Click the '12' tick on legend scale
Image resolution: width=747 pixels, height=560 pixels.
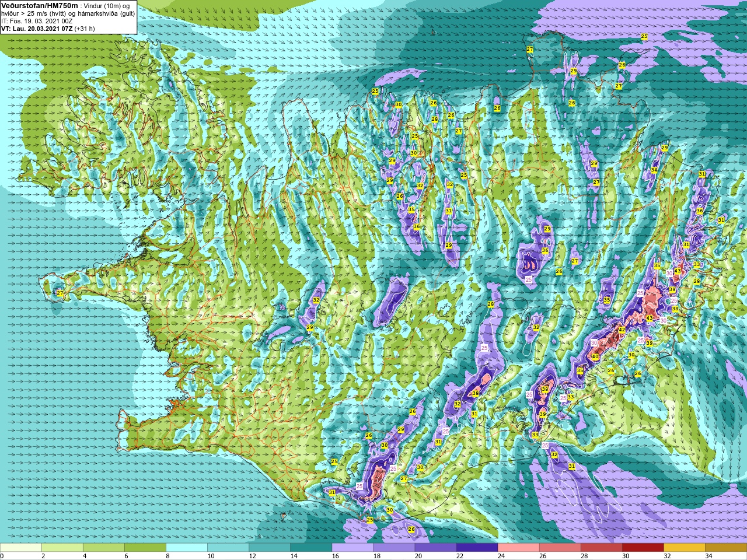(x=252, y=556)
